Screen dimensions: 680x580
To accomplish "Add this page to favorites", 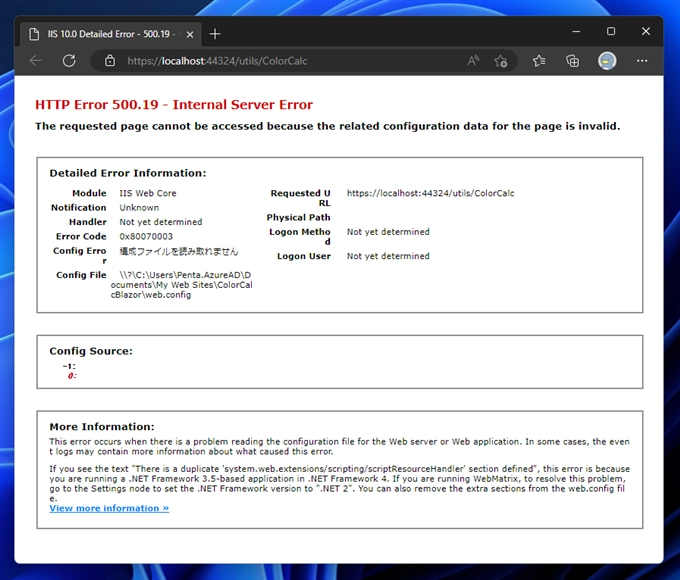I will tap(500, 61).
